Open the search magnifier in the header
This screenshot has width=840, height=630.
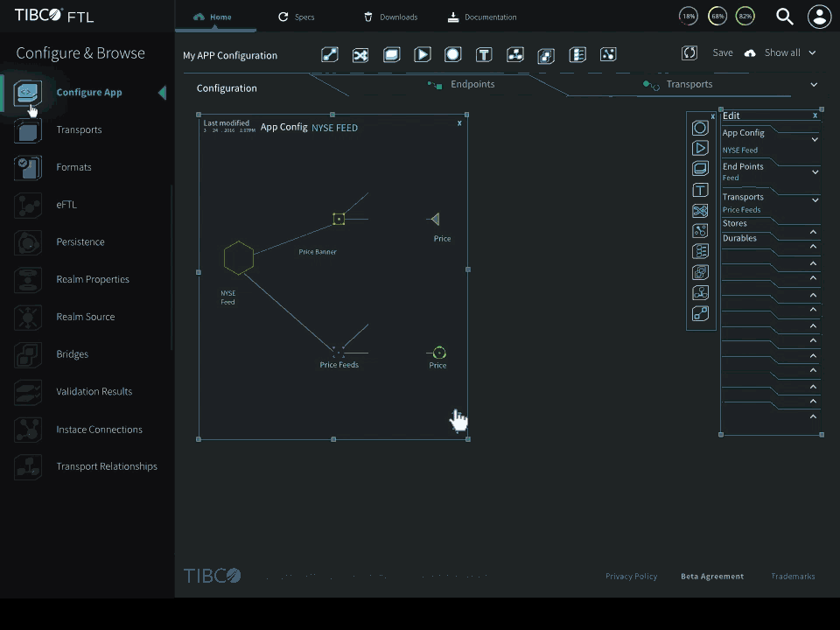click(785, 17)
